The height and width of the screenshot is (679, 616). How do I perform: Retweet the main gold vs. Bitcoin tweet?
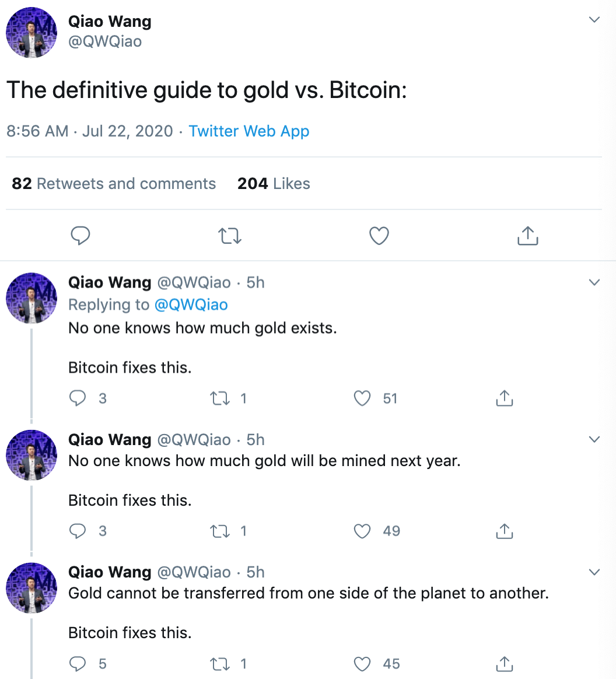tap(229, 236)
